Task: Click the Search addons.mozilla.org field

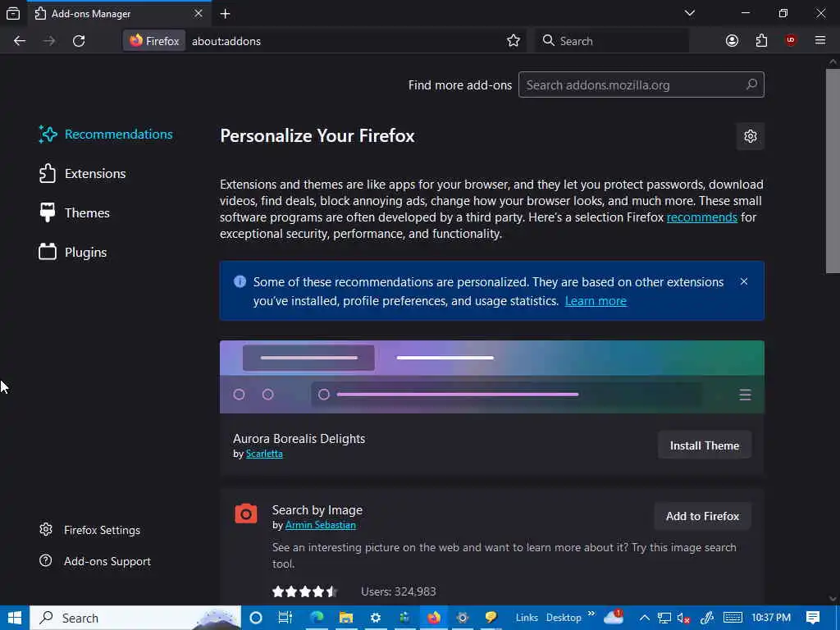Action: pyautogui.click(x=641, y=84)
